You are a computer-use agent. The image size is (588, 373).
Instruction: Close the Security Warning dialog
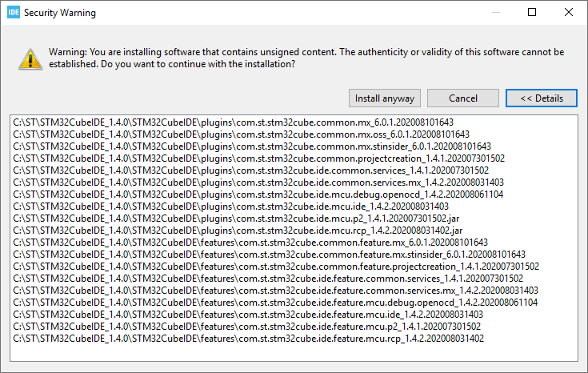point(569,12)
